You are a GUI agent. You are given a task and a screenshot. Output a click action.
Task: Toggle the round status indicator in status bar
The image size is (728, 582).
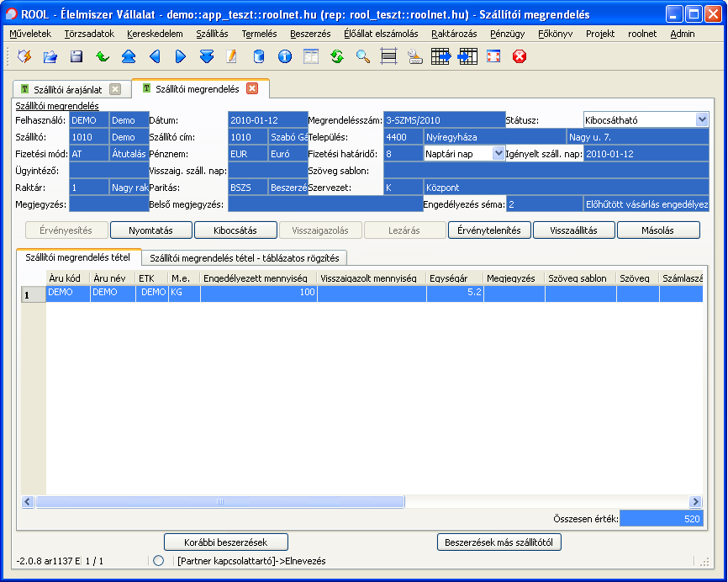(x=158, y=561)
